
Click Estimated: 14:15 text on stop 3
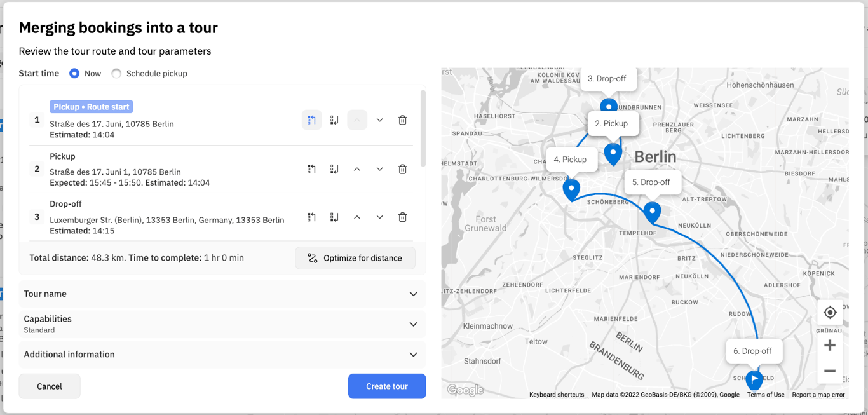click(x=82, y=231)
